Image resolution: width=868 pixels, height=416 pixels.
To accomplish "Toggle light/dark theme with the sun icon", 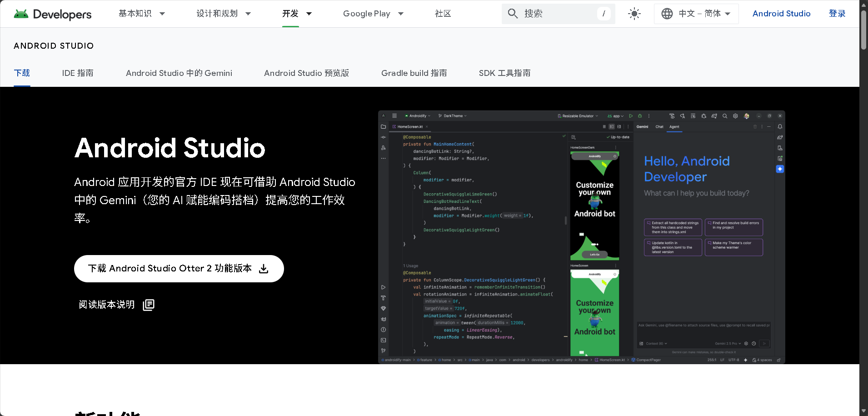I will [634, 14].
